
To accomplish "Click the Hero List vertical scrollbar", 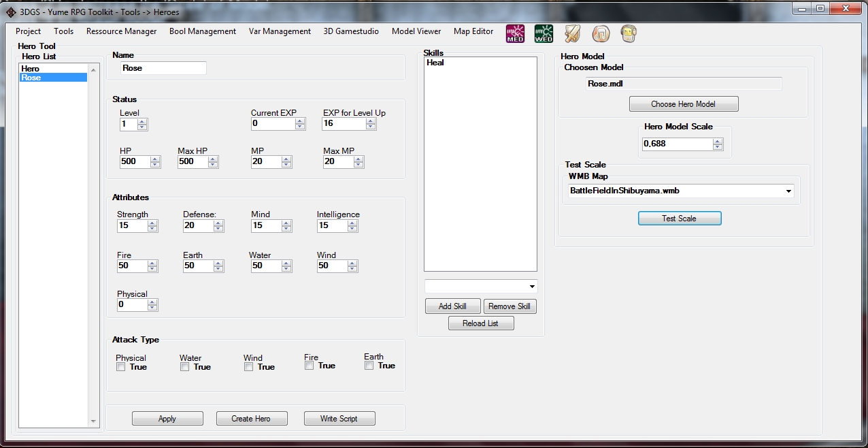I will (94, 245).
